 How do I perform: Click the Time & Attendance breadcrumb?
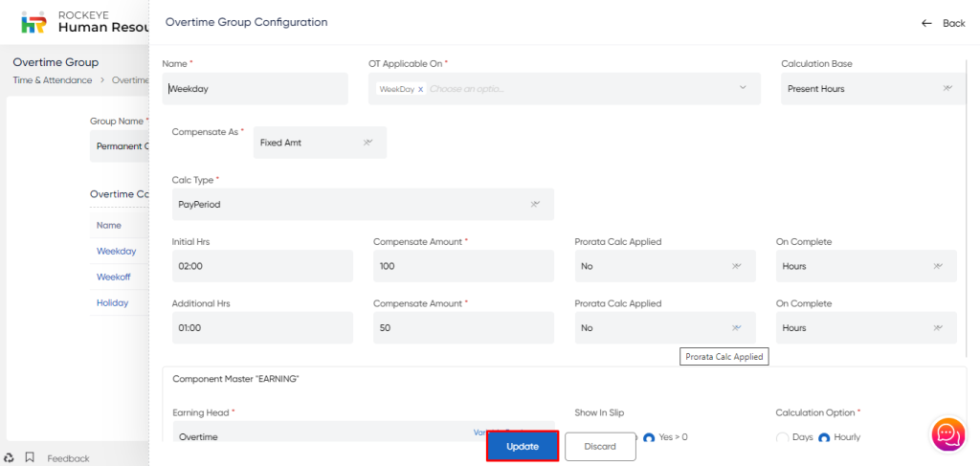click(x=53, y=80)
